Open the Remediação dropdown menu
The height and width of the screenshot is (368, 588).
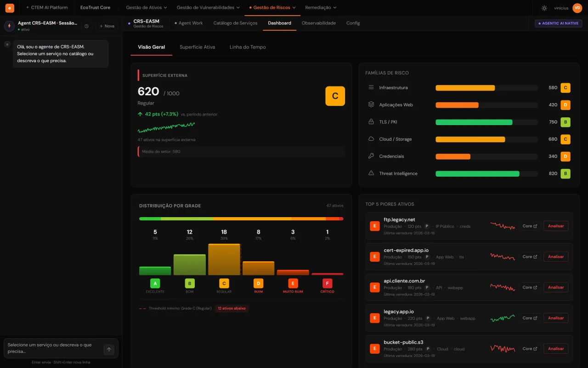pos(321,8)
